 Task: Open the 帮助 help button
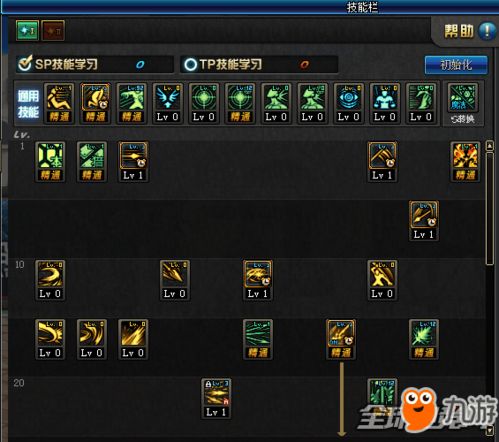[x=469, y=32]
